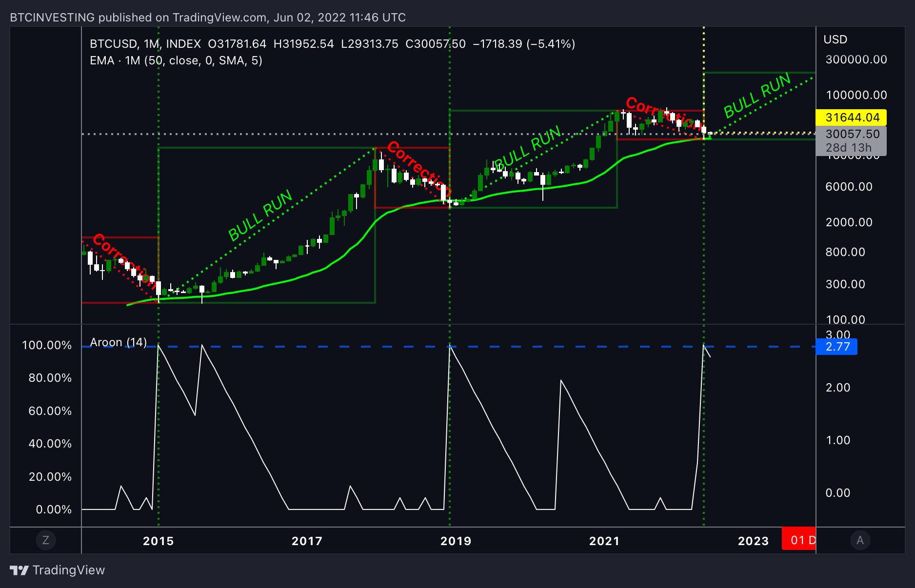Image resolution: width=915 pixels, height=588 pixels.
Task: Click the 100000.00 price axis value
Action: coord(856,95)
